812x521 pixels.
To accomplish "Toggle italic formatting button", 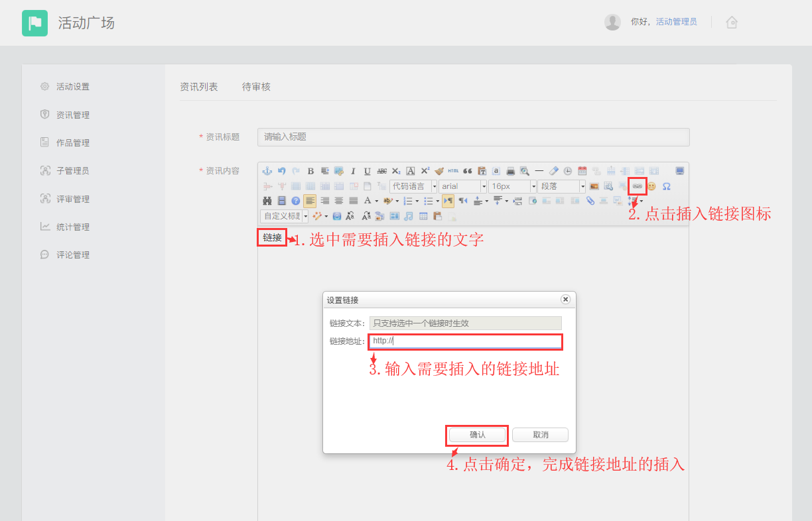I will point(353,171).
